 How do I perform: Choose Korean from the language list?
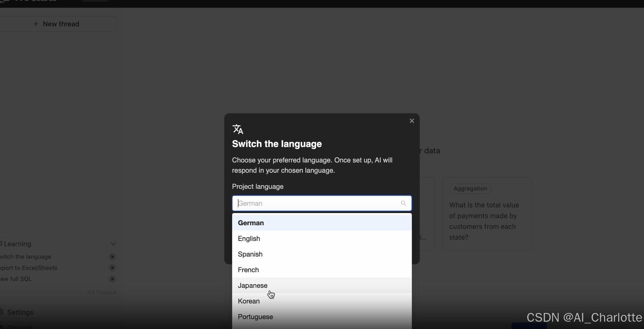(x=322, y=301)
